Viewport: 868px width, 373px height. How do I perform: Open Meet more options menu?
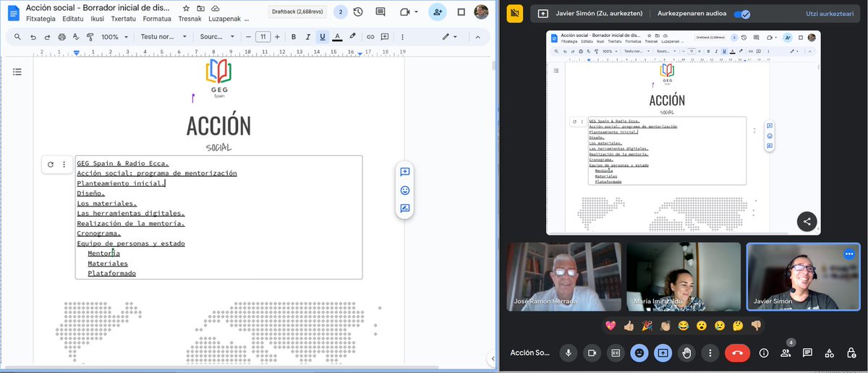pyautogui.click(x=710, y=353)
